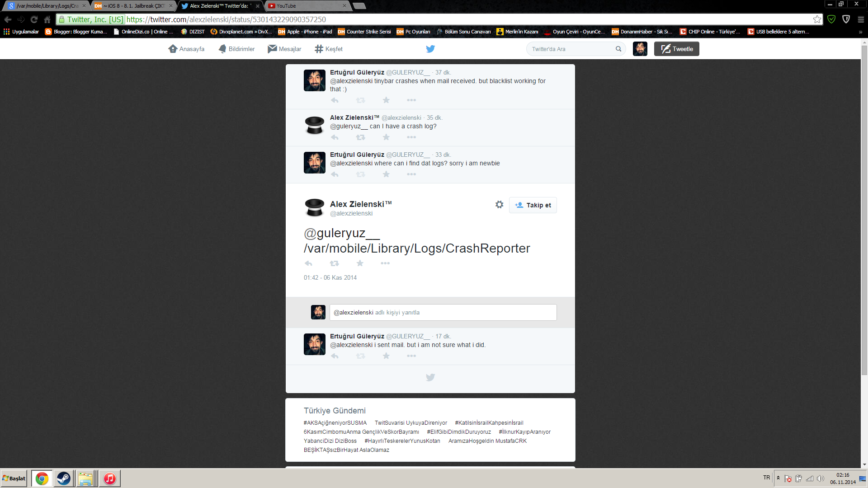The width and height of the screenshot is (868, 488).
Task: Open user gear menu for Alex Zielenski
Action: pos(499,205)
